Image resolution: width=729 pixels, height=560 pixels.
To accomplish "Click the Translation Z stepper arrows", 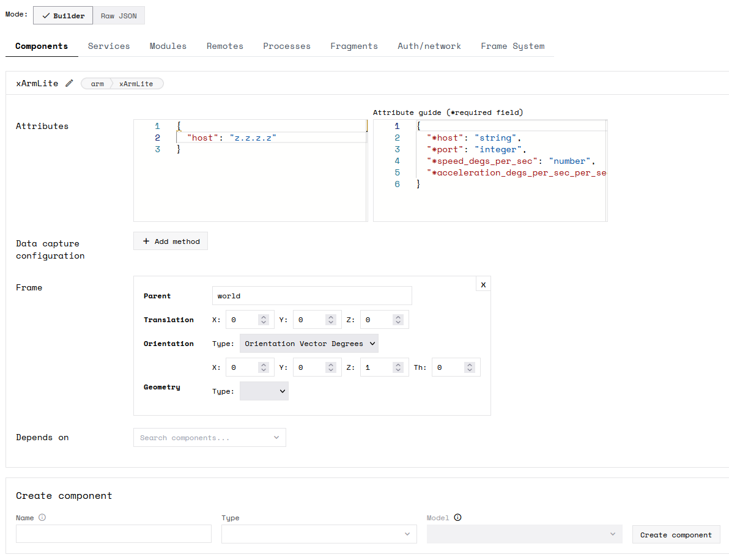I will click(x=398, y=320).
